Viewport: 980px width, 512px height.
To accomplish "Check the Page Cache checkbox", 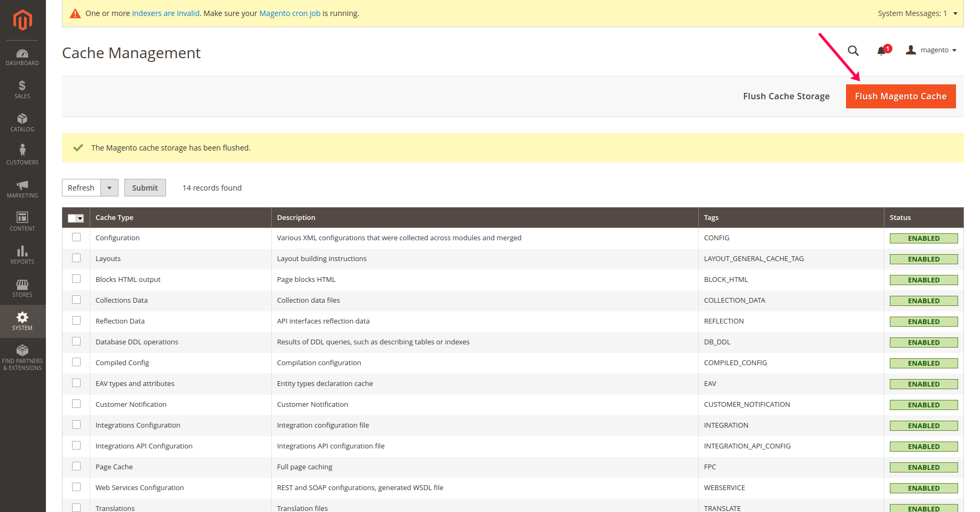I will pos(76,466).
